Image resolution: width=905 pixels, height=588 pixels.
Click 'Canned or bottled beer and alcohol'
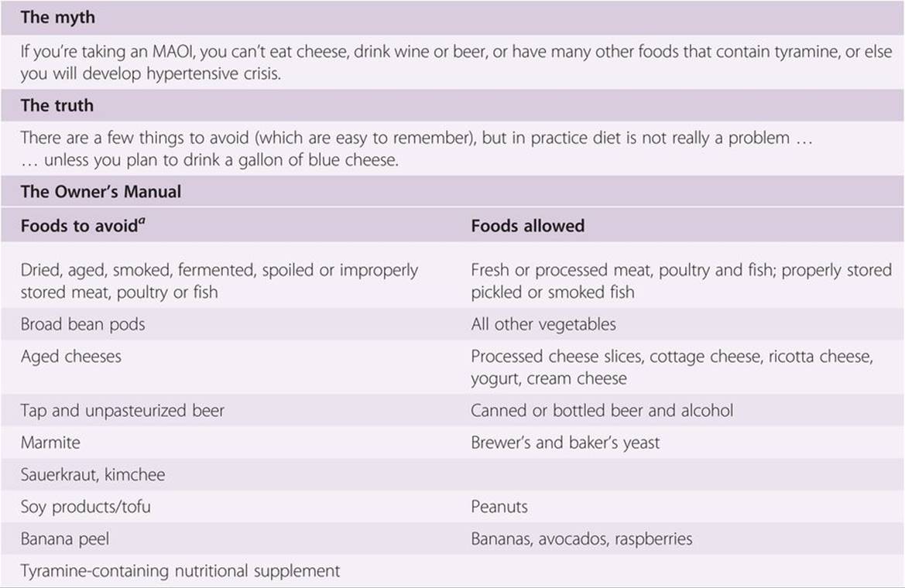(602, 410)
